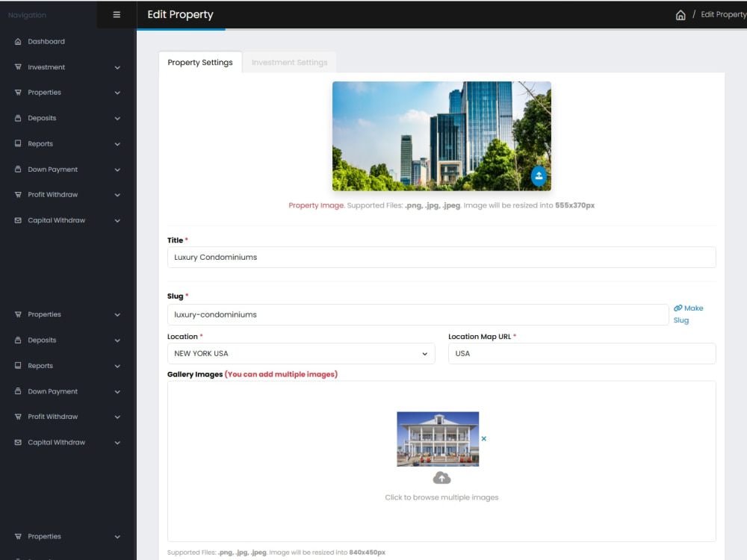Remove the gallery house image with the x

(x=484, y=438)
